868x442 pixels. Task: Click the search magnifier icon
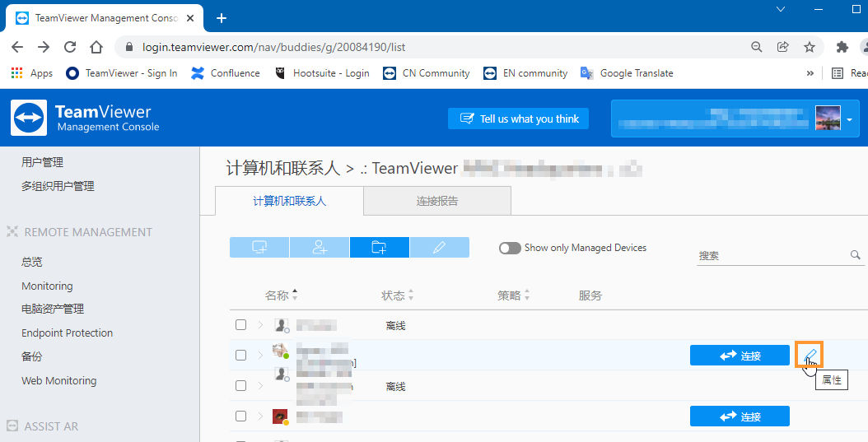tap(856, 255)
